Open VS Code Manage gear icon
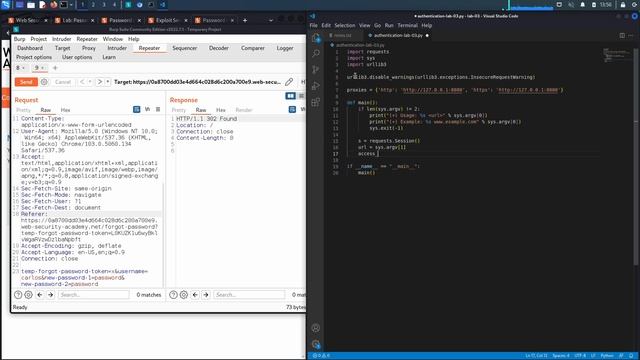640x360 pixels. click(x=316, y=344)
